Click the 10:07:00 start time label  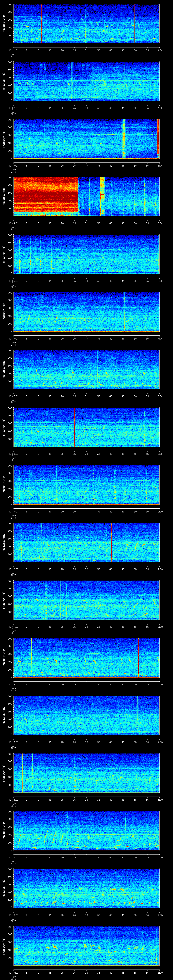coord(13,396)
